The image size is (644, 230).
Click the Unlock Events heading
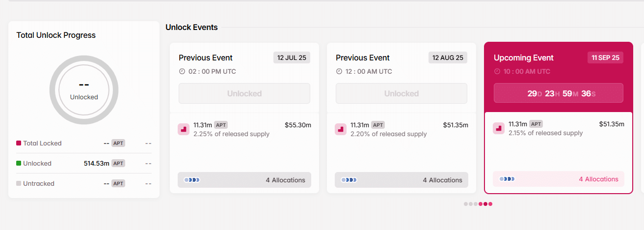pyautogui.click(x=191, y=27)
